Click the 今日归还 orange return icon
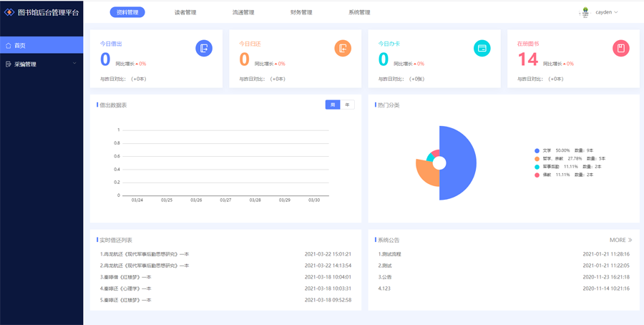Viewport: 644px width, 325px height. coord(343,48)
